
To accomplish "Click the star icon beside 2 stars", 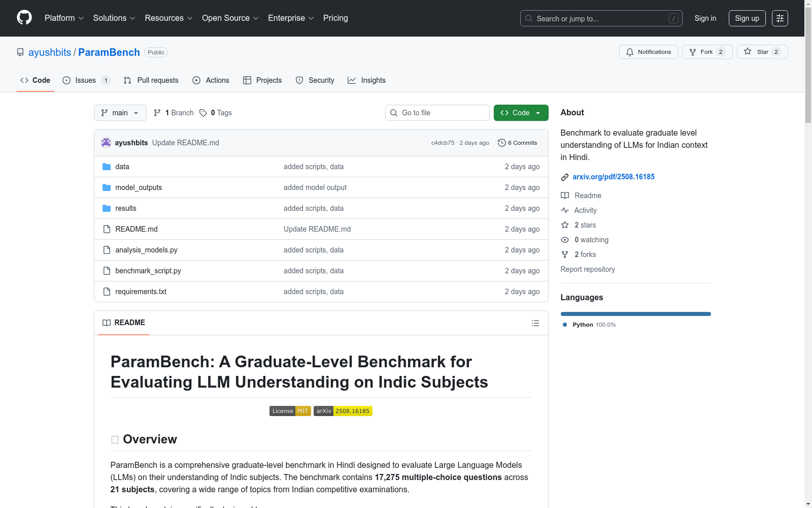I will [x=565, y=225].
